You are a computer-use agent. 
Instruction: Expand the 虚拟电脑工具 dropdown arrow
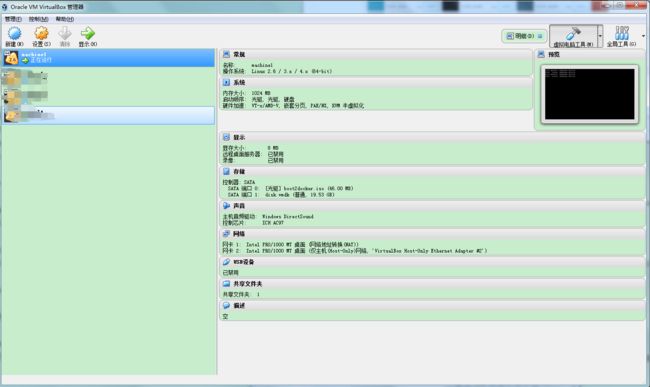tap(600, 36)
